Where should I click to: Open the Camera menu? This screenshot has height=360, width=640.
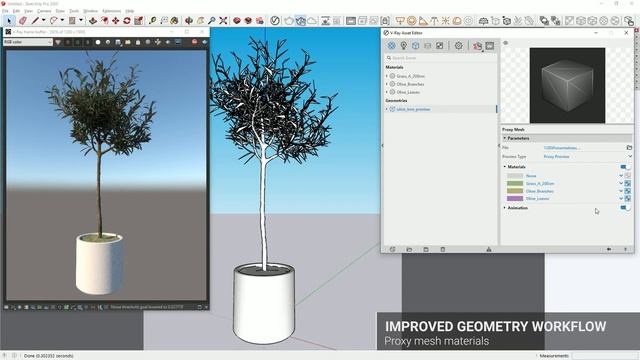[44, 11]
